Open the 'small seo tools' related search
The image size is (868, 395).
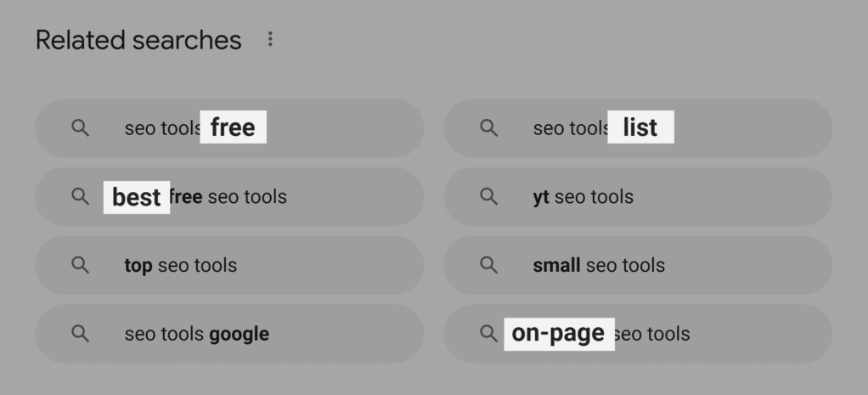click(637, 265)
